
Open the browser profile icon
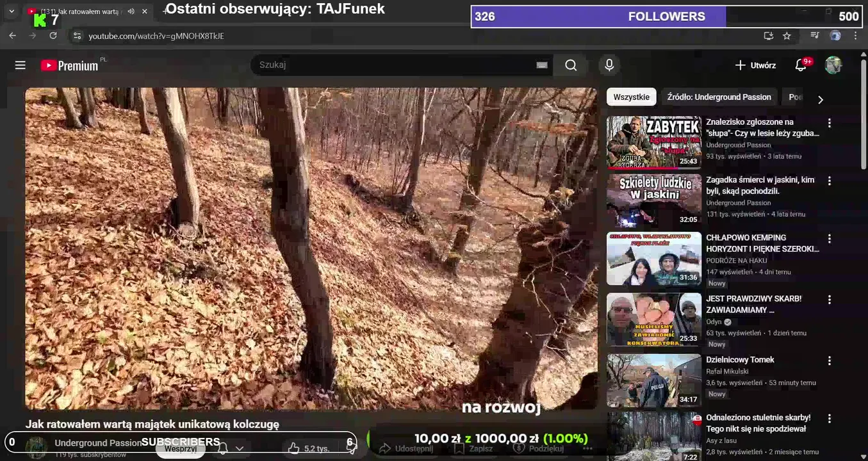[x=835, y=36]
